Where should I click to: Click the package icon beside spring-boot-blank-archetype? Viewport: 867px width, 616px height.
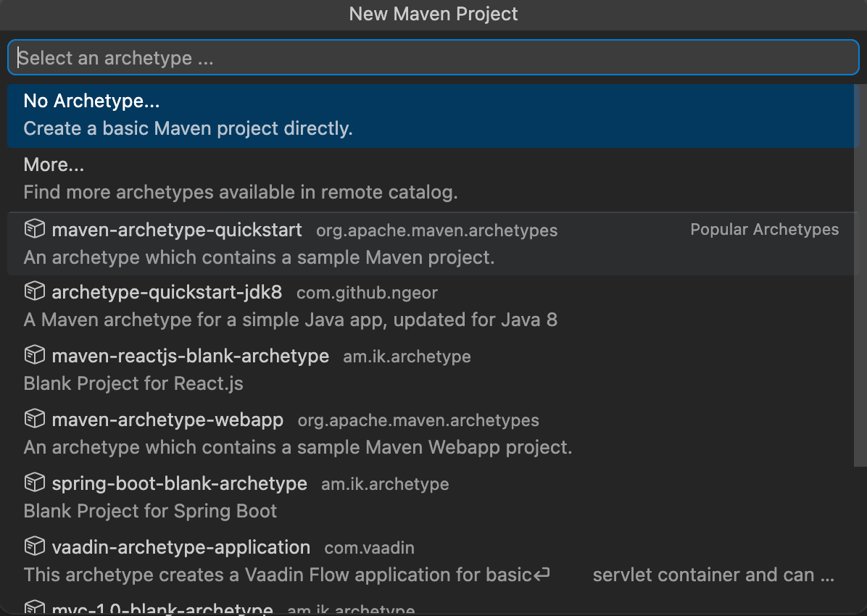coord(35,482)
